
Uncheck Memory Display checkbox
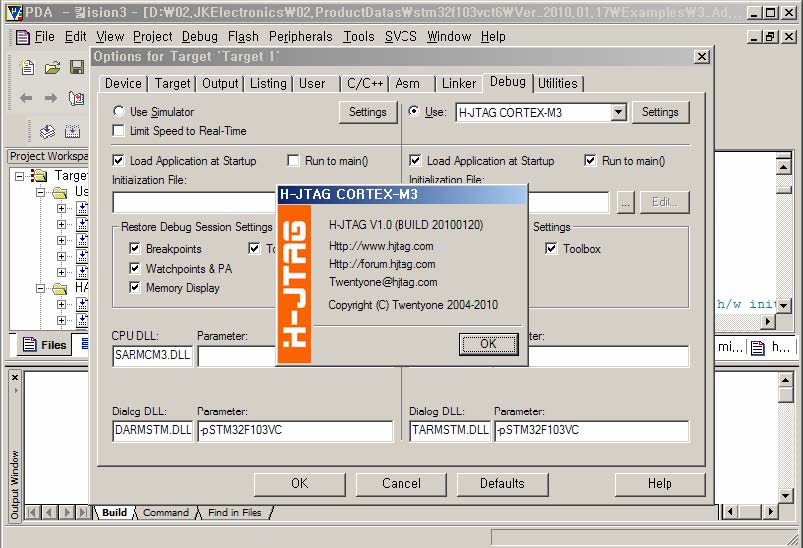tap(135, 287)
